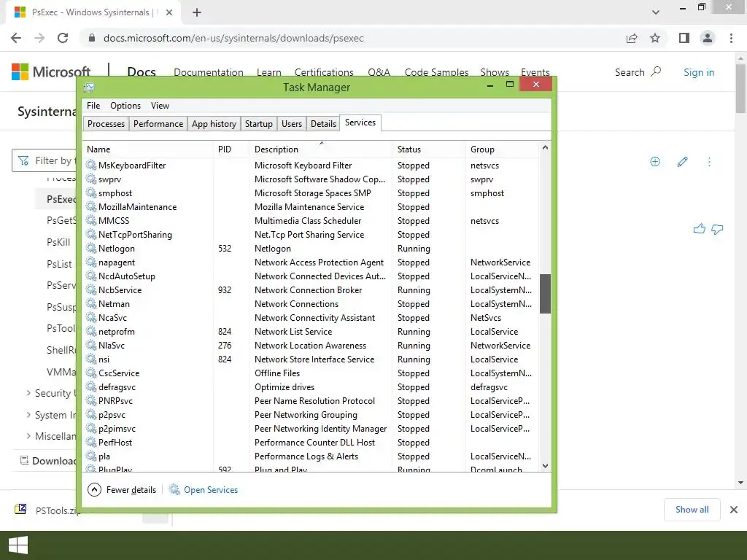Select the MozillaMaintenance service row
Viewport: 747px width, 560px height.
pyautogui.click(x=311, y=207)
